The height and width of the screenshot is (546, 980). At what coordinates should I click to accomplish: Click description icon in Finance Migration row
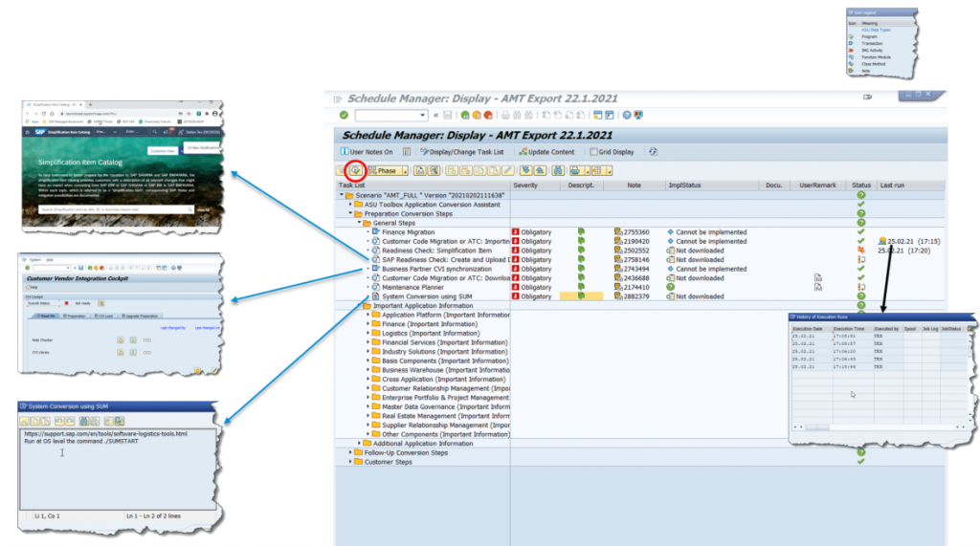click(x=581, y=231)
